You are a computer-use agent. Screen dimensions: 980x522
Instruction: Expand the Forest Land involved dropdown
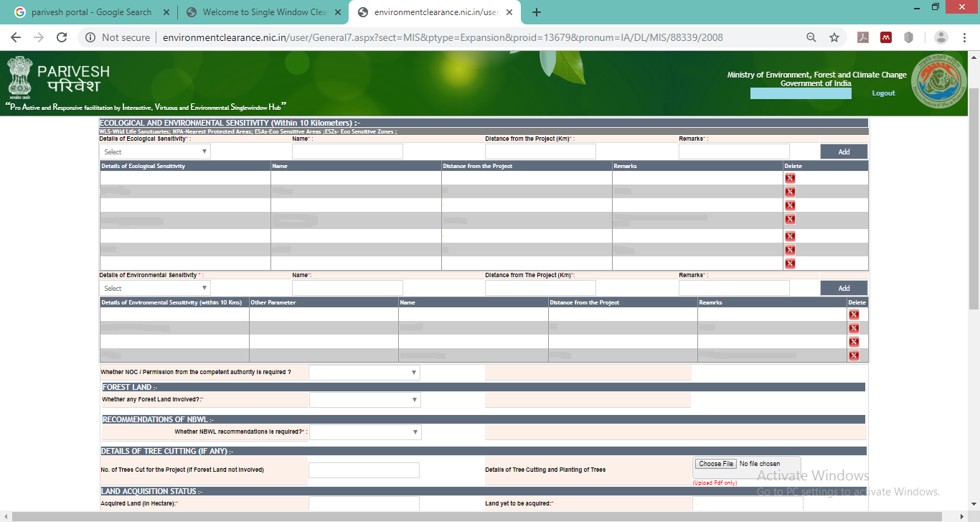click(x=364, y=400)
